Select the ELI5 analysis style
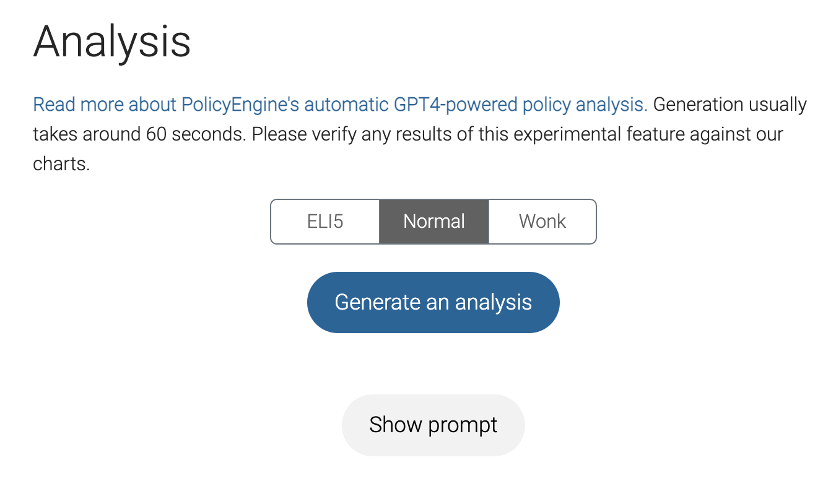The image size is (836, 504). 325,222
